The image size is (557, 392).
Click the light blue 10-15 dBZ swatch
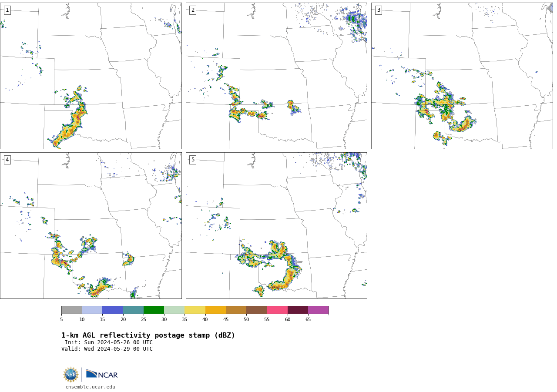pos(92,310)
